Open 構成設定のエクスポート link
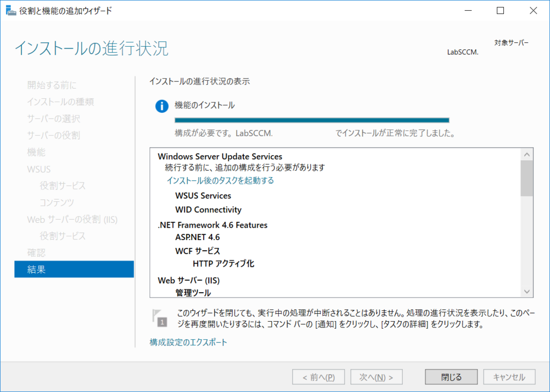550x392 pixels. coord(189,342)
